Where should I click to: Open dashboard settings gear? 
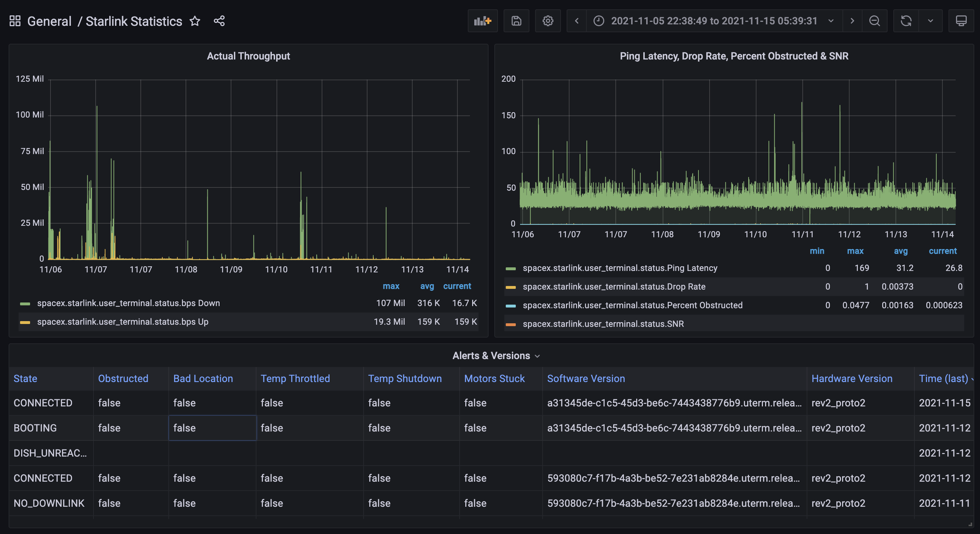pos(547,21)
